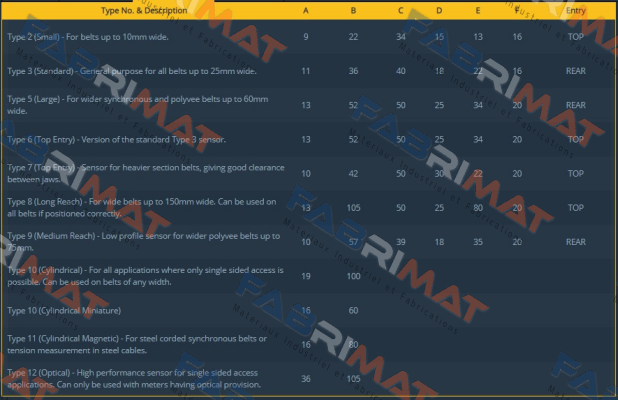The width and height of the screenshot is (618, 400).
Task: Select the 'Type 5 (Large)' description text
Action: tap(138, 105)
